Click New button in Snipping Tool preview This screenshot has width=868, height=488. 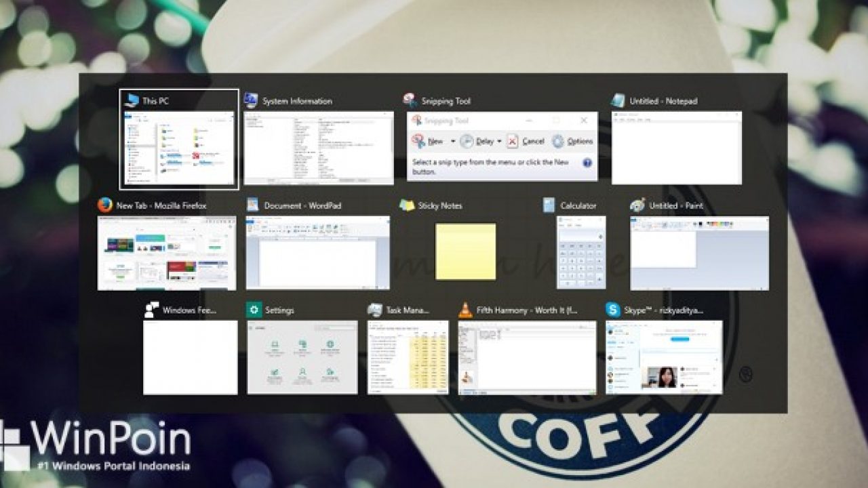click(x=427, y=141)
